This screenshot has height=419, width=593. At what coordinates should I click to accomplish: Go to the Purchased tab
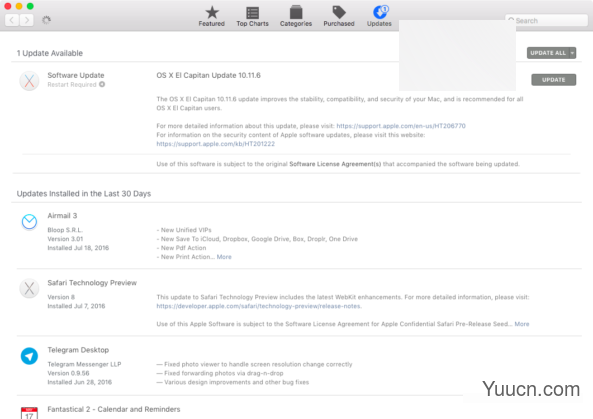(x=339, y=16)
